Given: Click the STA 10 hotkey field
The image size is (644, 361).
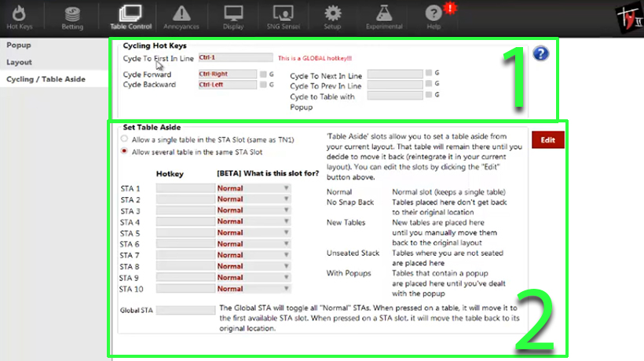Looking at the screenshot, I should (x=185, y=289).
